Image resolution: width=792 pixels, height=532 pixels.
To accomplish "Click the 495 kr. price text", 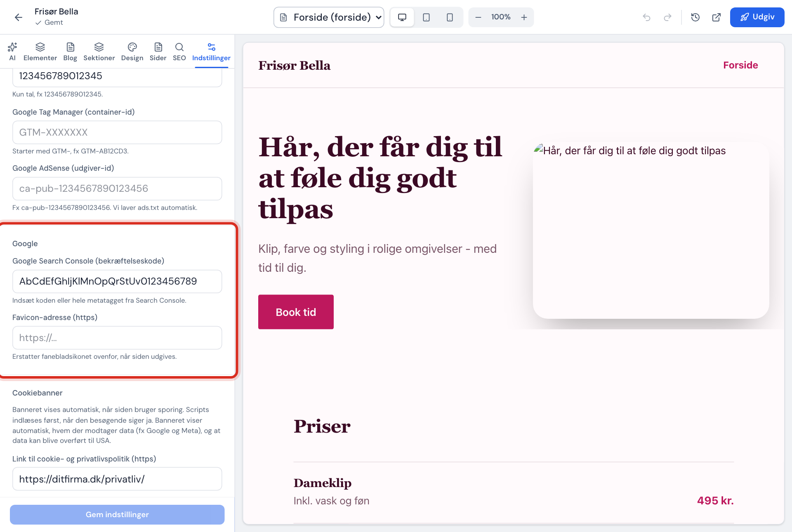I will [715, 501].
